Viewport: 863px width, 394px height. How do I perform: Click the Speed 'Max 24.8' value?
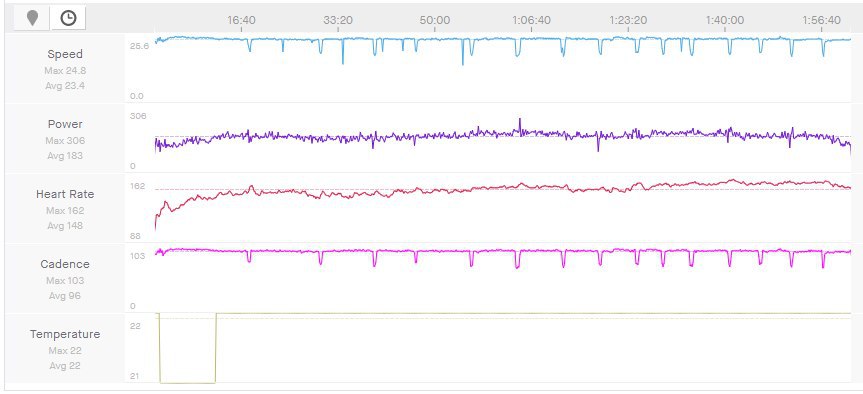(x=65, y=70)
